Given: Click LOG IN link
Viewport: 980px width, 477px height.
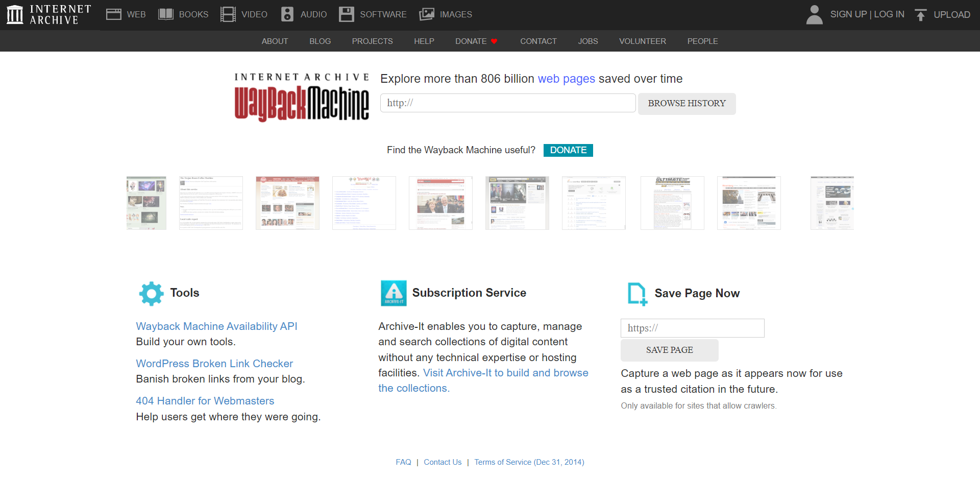Looking at the screenshot, I should click(x=889, y=14).
